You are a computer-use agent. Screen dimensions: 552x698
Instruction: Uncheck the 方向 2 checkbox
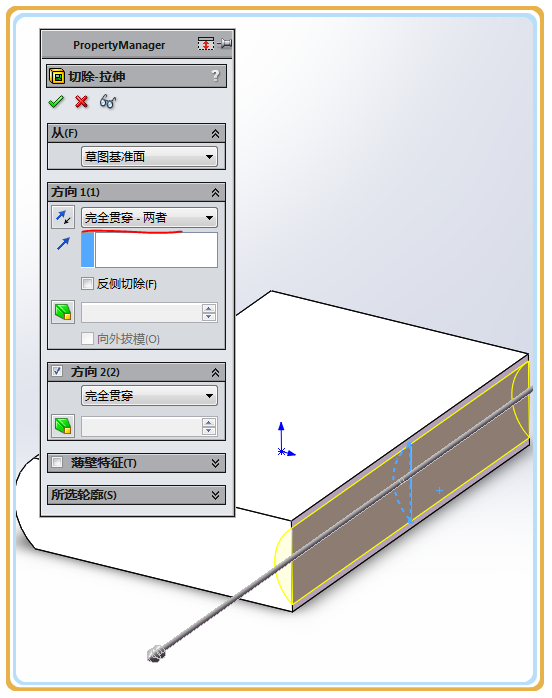[57, 371]
